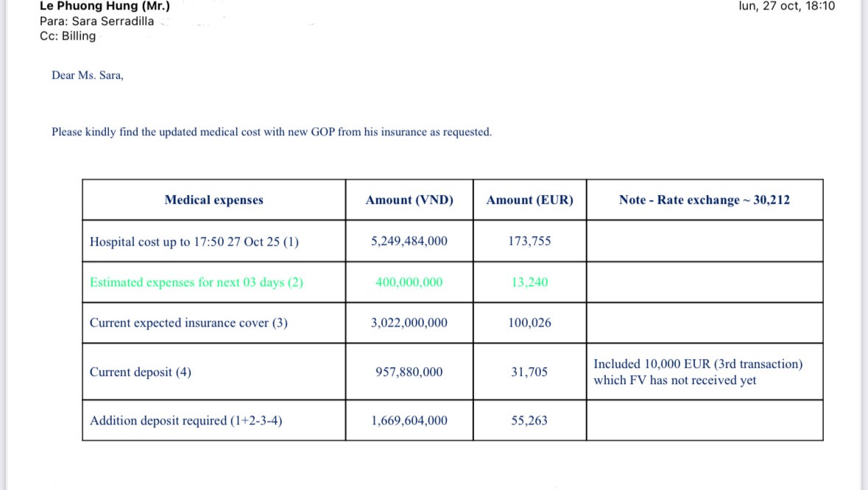Click the 5,249,484,000 VND amount
Image resolution: width=868 pixels, height=490 pixels.
tap(409, 241)
